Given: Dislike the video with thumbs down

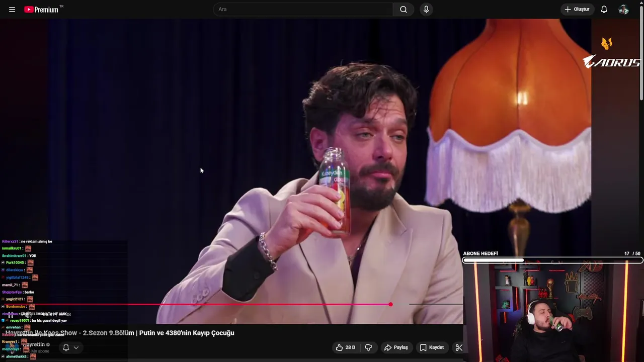Looking at the screenshot, I should [368, 347].
